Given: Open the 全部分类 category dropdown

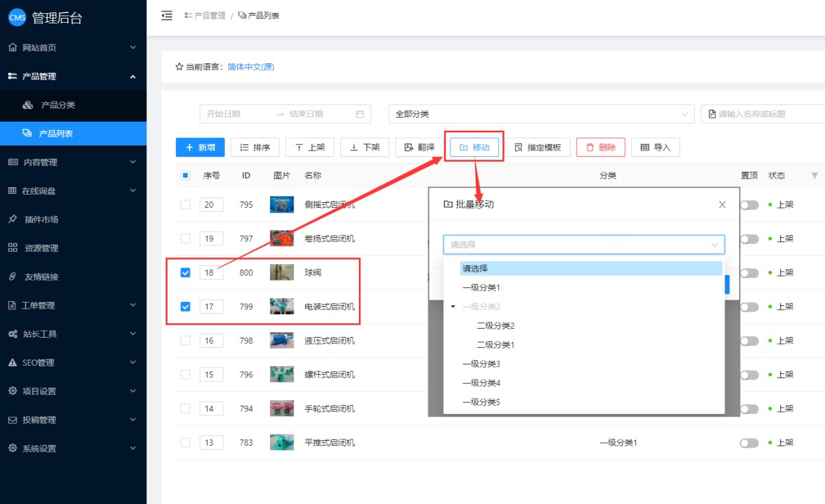Looking at the screenshot, I should coord(541,114).
